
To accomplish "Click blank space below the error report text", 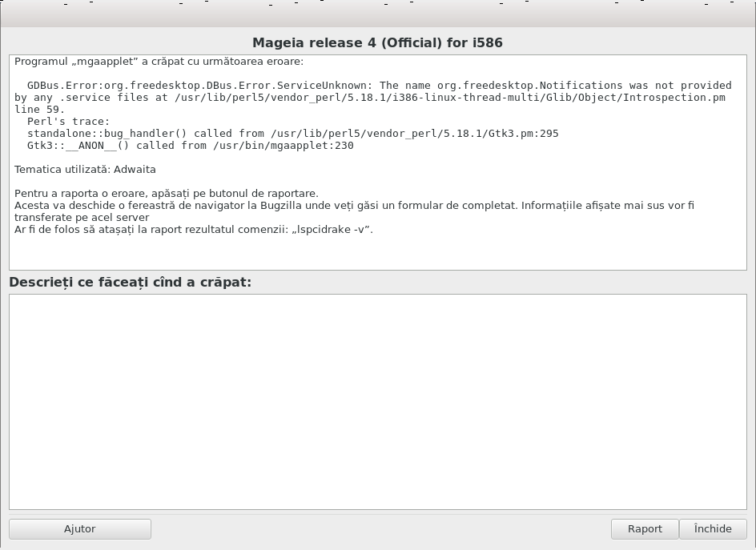I will click(x=378, y=253).
